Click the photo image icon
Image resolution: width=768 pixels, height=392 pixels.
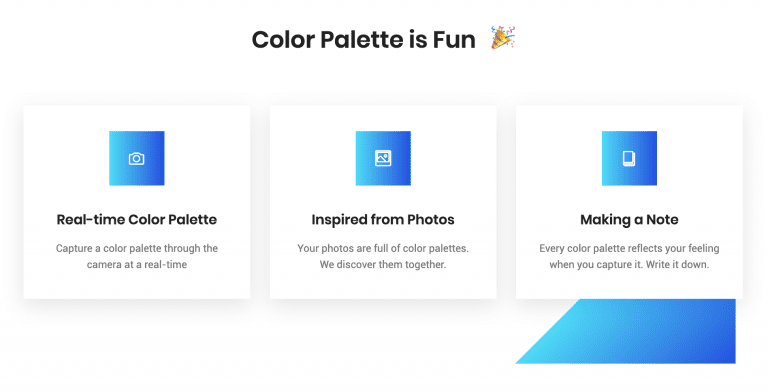(x=383, y=158)
